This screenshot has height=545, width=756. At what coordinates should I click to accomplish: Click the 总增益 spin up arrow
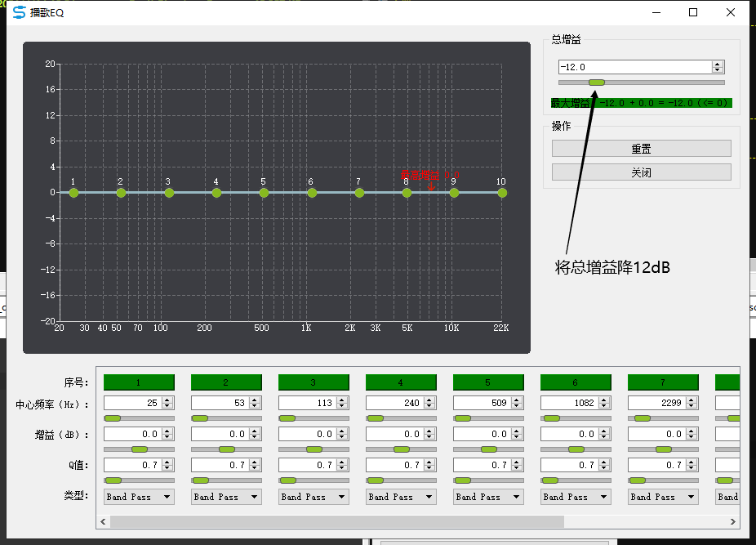pos(718,65)
